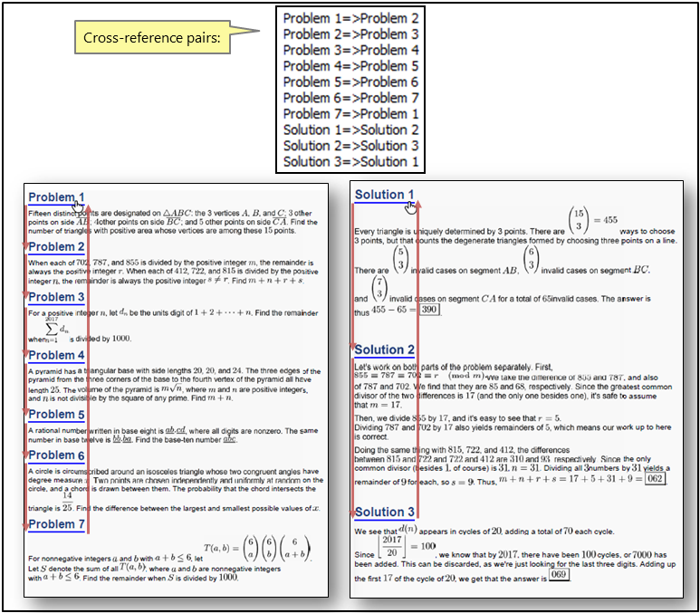Select the 'Solution 1=>Solution 2' pair line
Image resolution: width=700 pixels, height=613 pixels.
(350, 129)
